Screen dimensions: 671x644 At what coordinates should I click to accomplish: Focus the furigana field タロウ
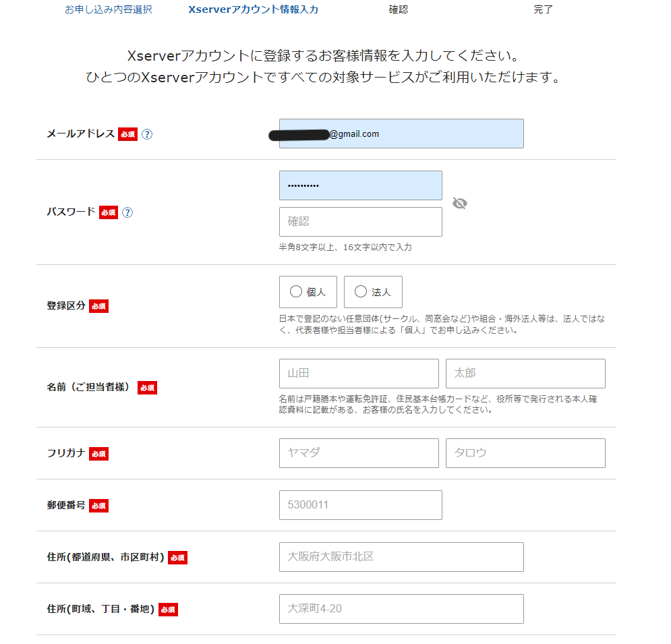(525, 453)
